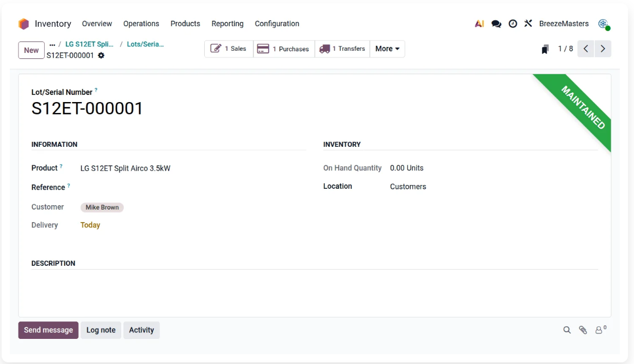Show followers with the person icon
This screenshot has width=634, height=364.
point(601,330)
